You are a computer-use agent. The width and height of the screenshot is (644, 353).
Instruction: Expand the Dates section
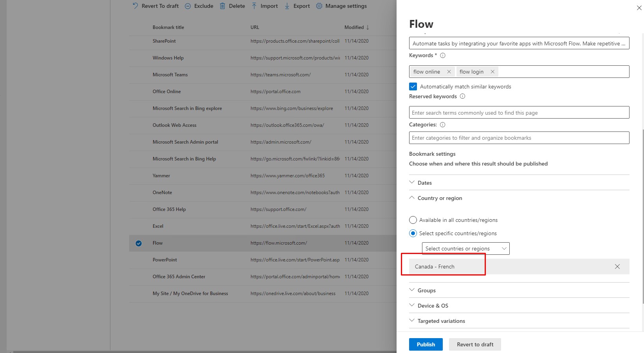tap(519, 183)
